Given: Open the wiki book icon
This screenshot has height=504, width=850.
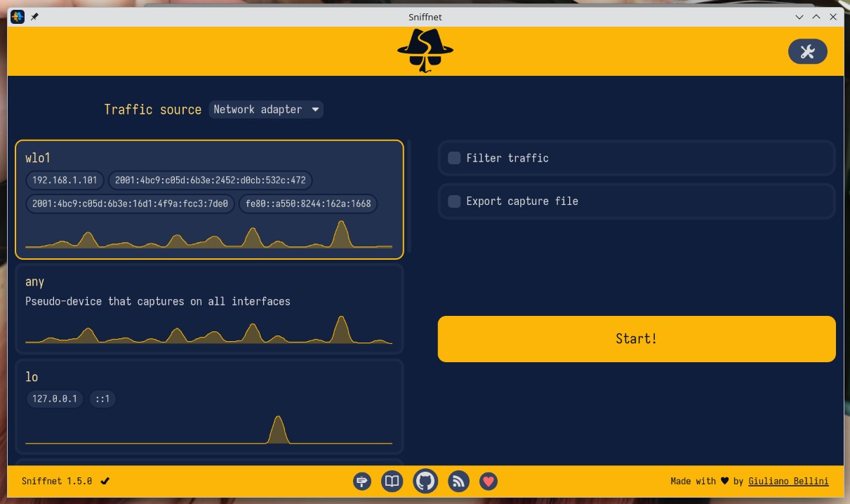Looking at the screenshot, I should (x=392, y=481).
